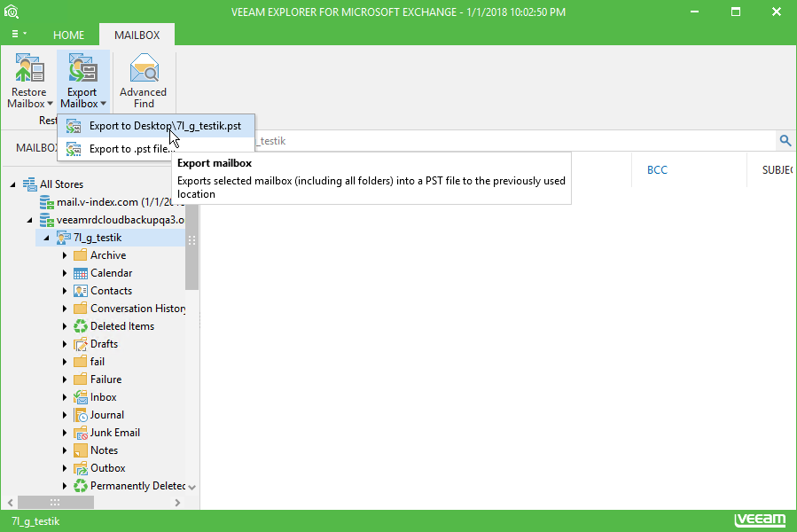Click the Deleted Items recycle icon
Image resolution: width=797 pixels, height=532 pixels.
81,326
